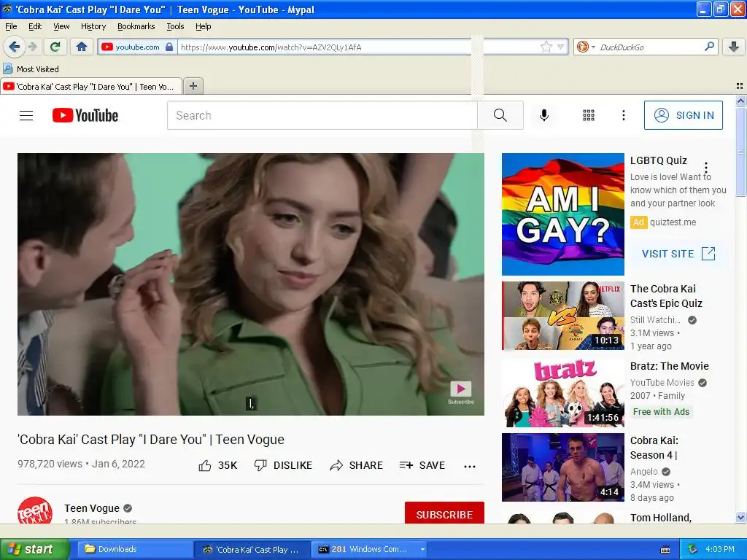747x560 pixels.
Task: Open the Bratz: The Movie thumbnail
Action: coord(562,393)
